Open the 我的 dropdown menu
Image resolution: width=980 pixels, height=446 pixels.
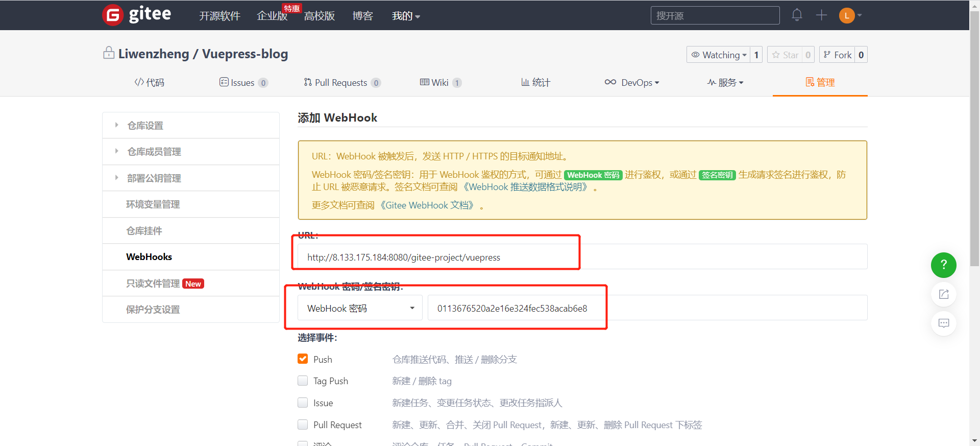pos(406,16)
